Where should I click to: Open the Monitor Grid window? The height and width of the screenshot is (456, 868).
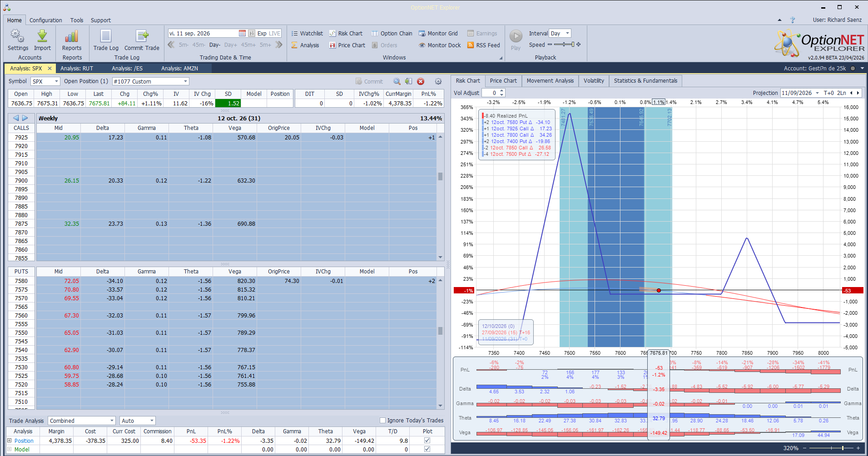coord(438,33)
